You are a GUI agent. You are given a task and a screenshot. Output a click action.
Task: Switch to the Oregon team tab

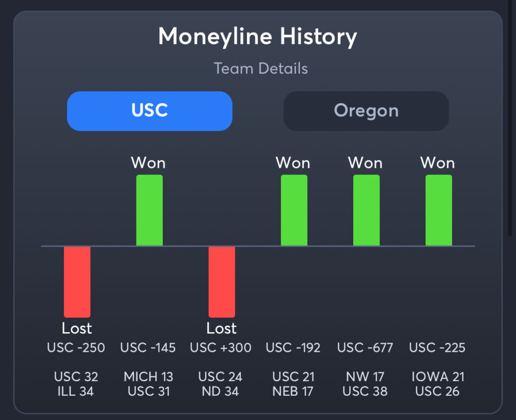(x=366, y=111)
